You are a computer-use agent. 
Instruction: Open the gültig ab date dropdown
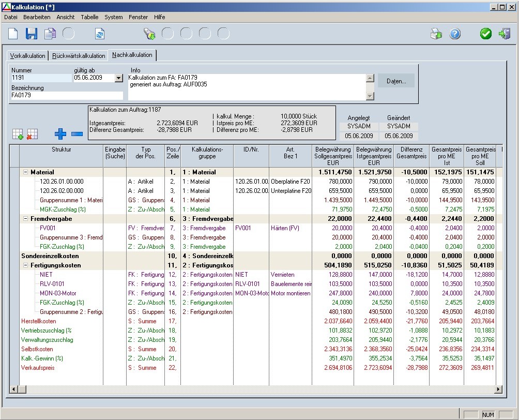pyautogui.click(x=118, y=78)
